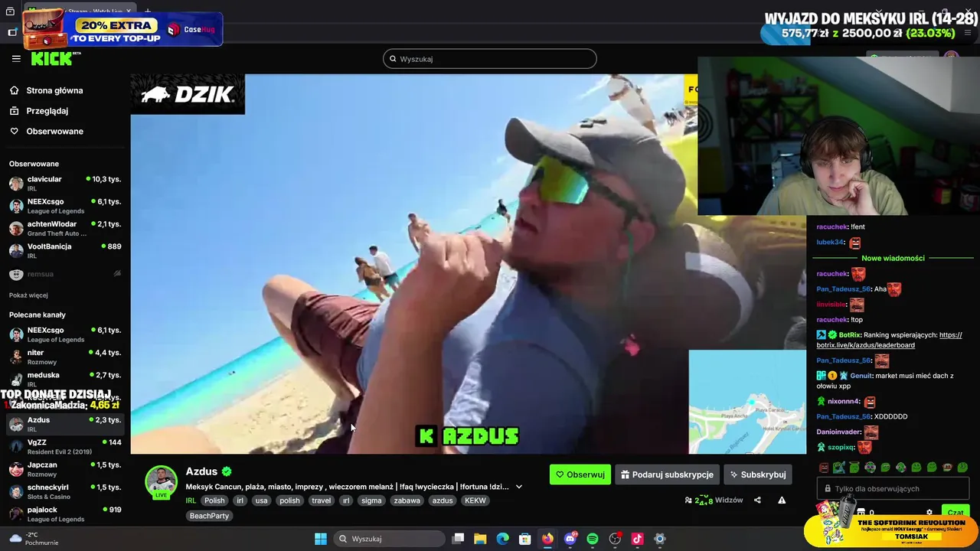Open chat settings gear icon

click(x=929, y=513)
